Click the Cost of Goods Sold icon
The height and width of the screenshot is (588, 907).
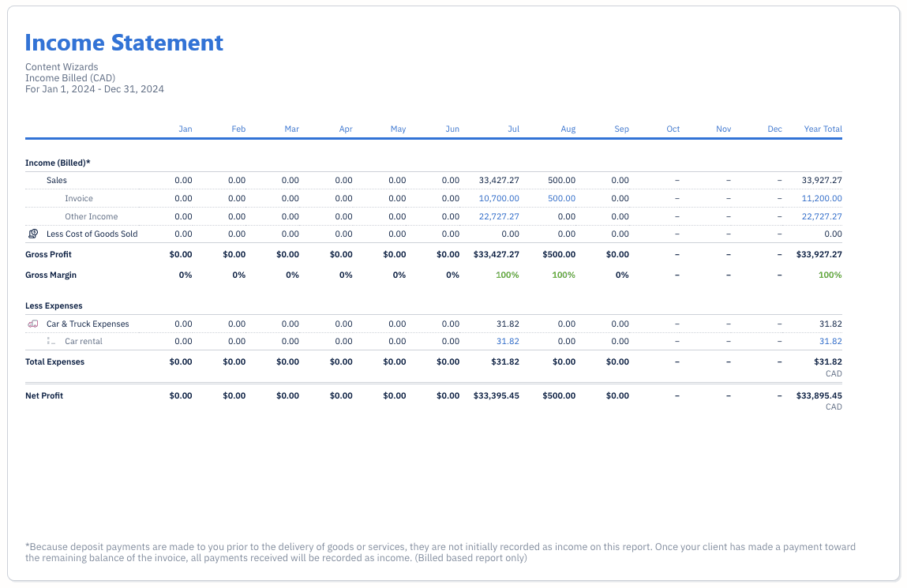(33, 234)
